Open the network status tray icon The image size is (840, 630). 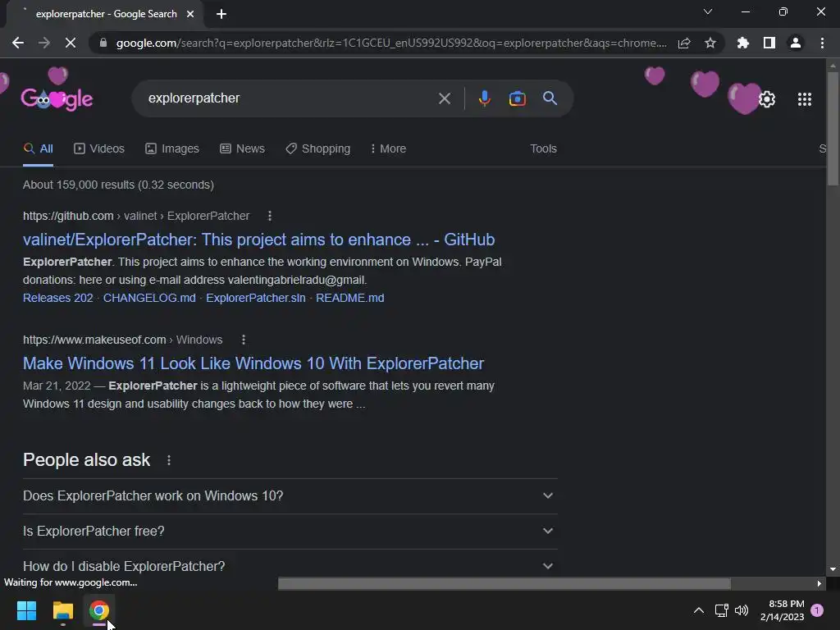tap(722, 610)
